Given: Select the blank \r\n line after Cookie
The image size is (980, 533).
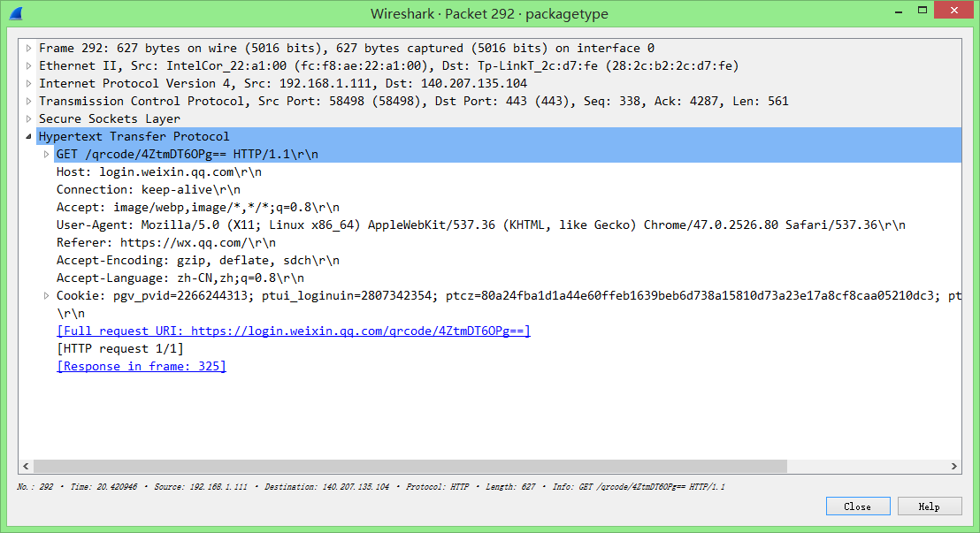Looking at the screenshot, I should [70, 314].
